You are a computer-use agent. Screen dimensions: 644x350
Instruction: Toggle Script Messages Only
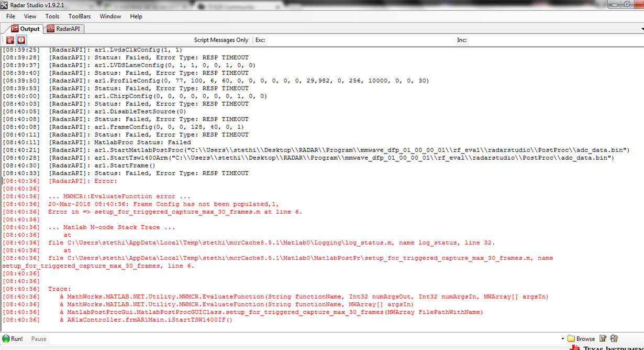tap(221, 40)
